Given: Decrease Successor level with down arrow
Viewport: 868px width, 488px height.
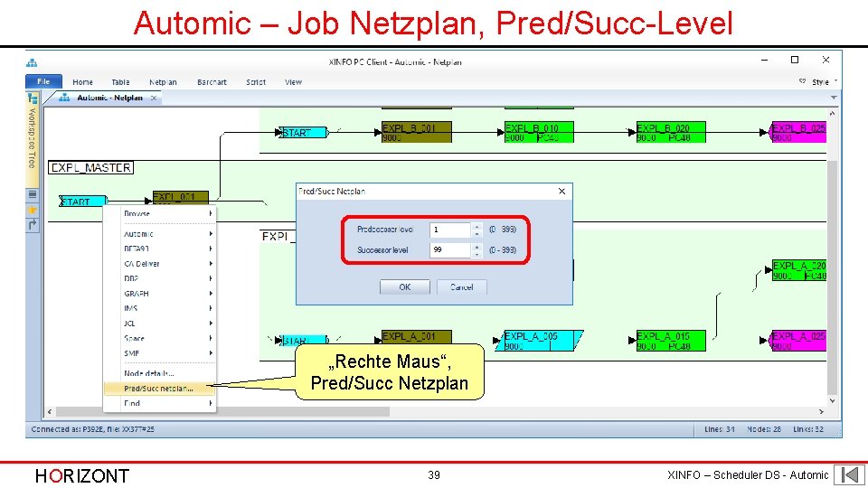Looking at the screenshot, I should 477,255.
